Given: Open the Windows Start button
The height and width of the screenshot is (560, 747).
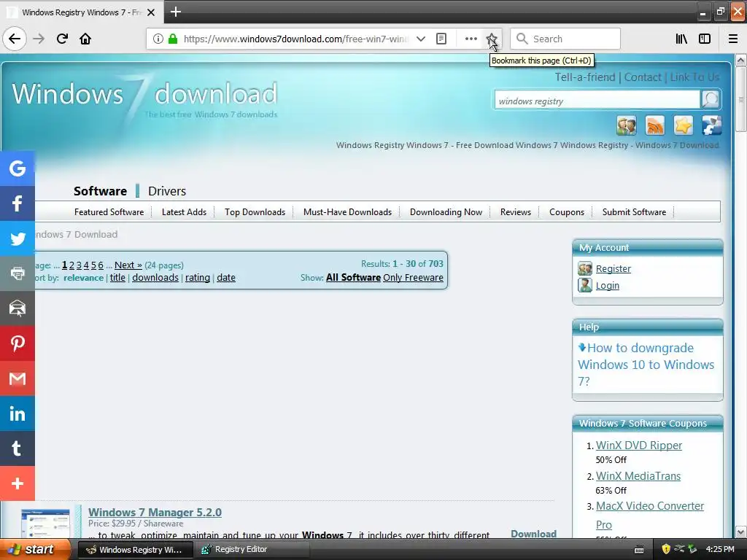Looking at the screenshot, I should 35,549.
